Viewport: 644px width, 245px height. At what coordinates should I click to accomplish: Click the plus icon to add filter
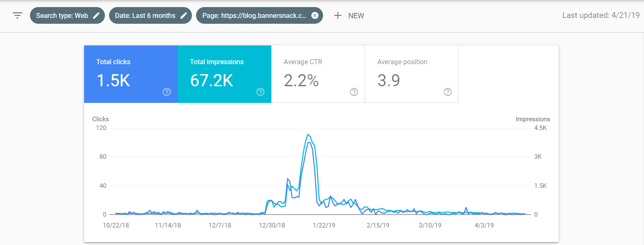[x=338, y=16]
